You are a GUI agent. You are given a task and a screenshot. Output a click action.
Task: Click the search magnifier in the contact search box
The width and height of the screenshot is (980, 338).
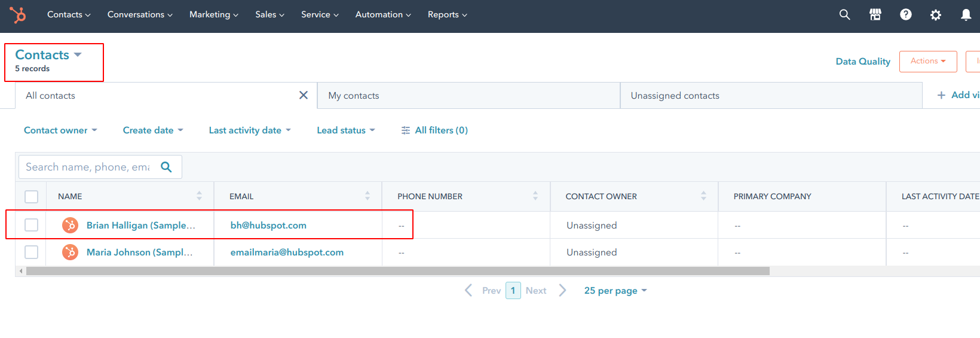pyautogui.click(x=166, y=167)
